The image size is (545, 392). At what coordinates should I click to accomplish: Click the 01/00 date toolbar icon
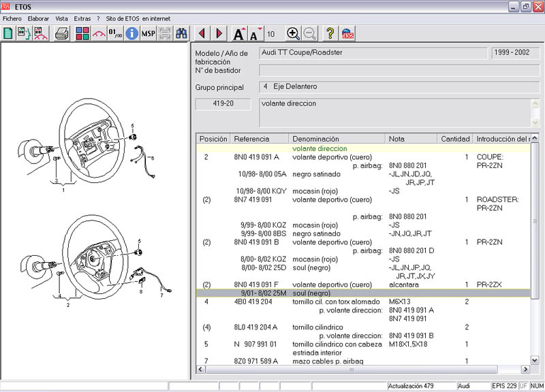[x=115, y=33]
